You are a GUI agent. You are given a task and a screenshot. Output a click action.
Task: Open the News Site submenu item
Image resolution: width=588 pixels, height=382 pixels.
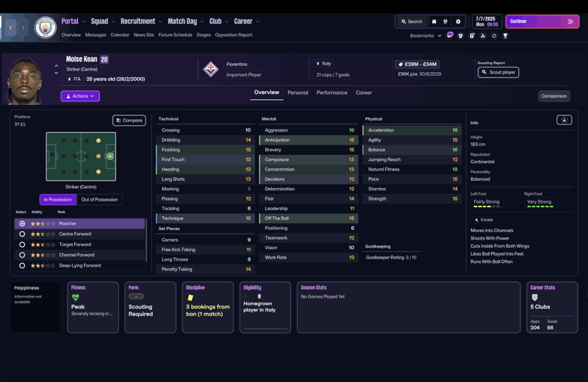click(143, 35)
